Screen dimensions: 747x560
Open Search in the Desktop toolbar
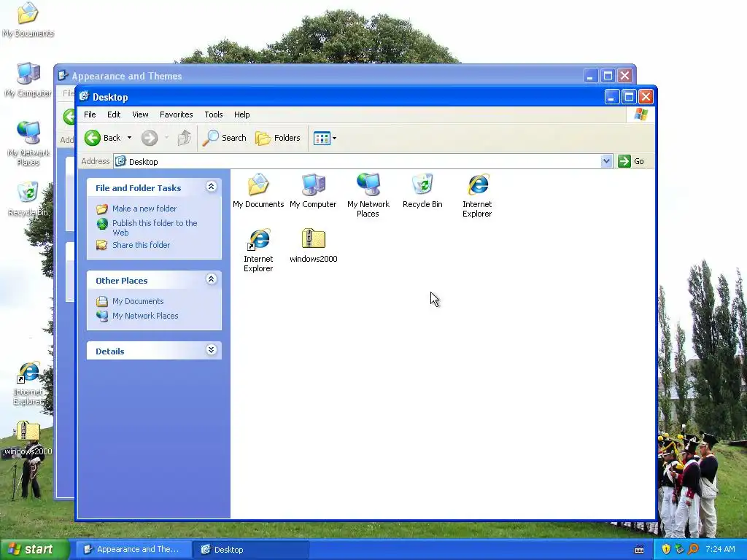[225, 138]
